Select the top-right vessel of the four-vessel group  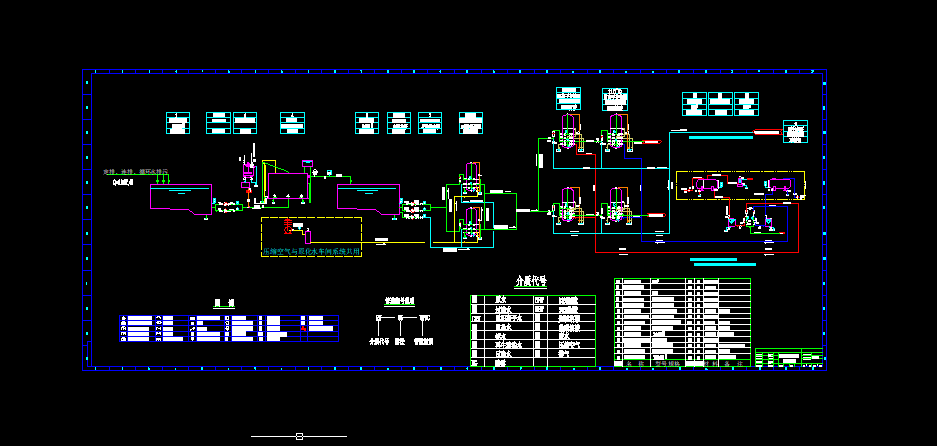[x=618, y=132]
